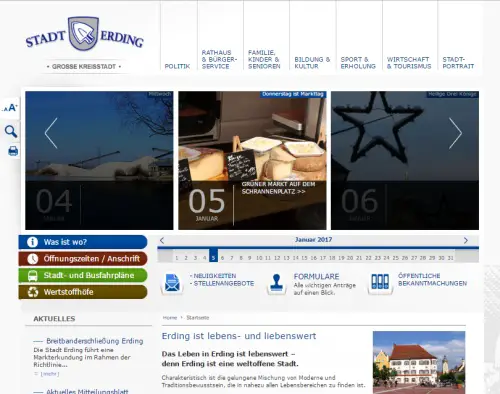Image resolution: width=500 pixels, height=394 pixels.
Task: Open the Was ist wo? info button
Action: (83, 242)
